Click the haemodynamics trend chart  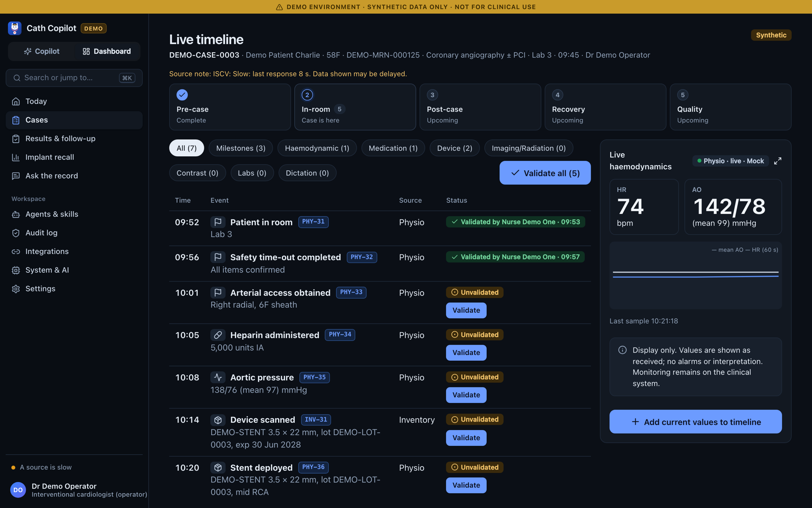pyautogui.click(x=696, y=276)
